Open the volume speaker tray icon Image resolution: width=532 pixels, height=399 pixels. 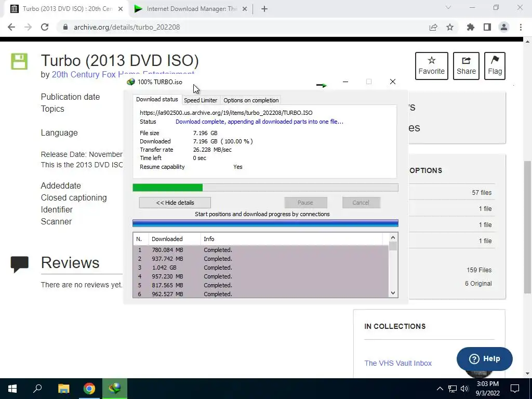click(464, 389)
